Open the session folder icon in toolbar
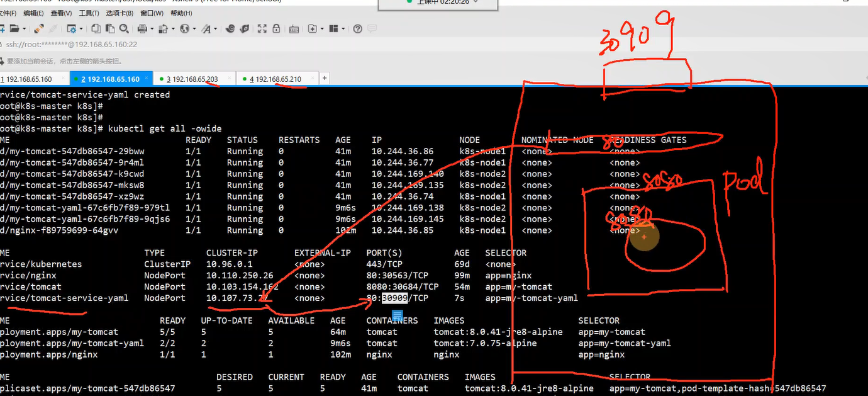 (x=14, y=28)
